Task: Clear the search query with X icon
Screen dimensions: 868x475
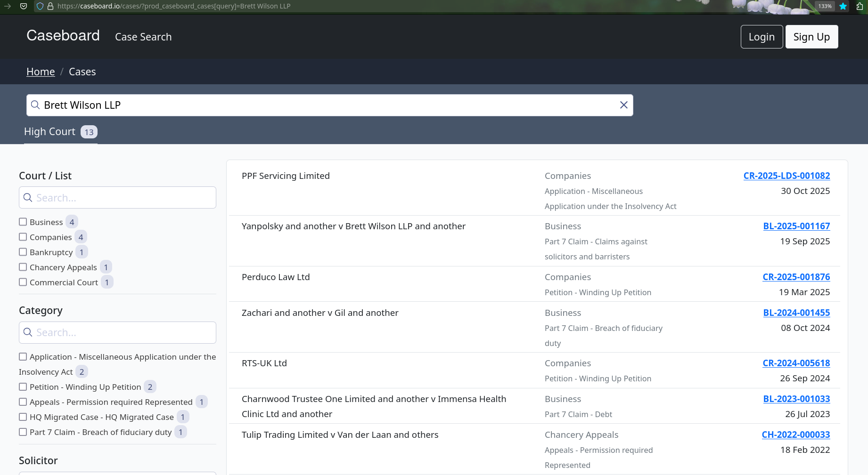Action: click(x=623, y=105)
